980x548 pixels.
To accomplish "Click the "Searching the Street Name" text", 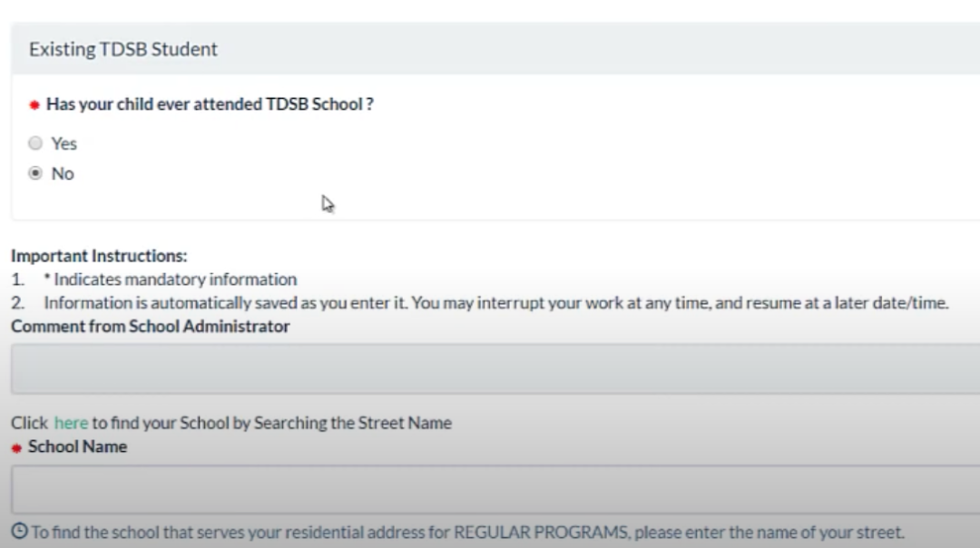I will [352, 423].
